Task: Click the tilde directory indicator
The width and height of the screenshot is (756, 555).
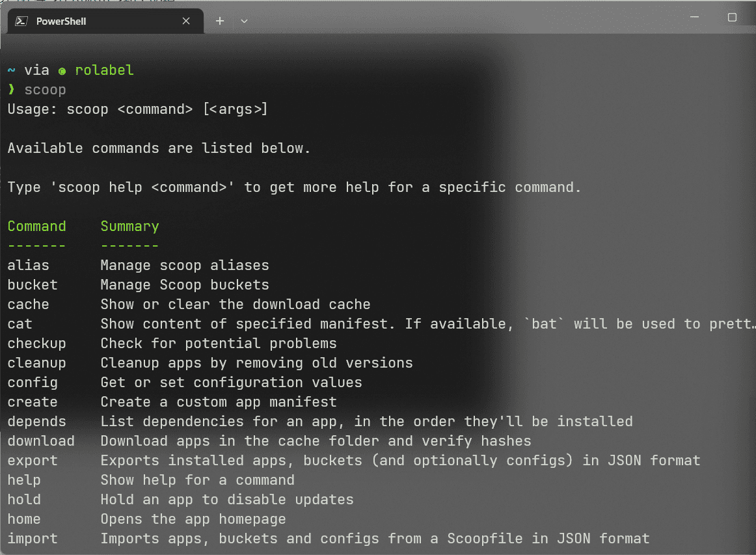Action: coord(12,70)
